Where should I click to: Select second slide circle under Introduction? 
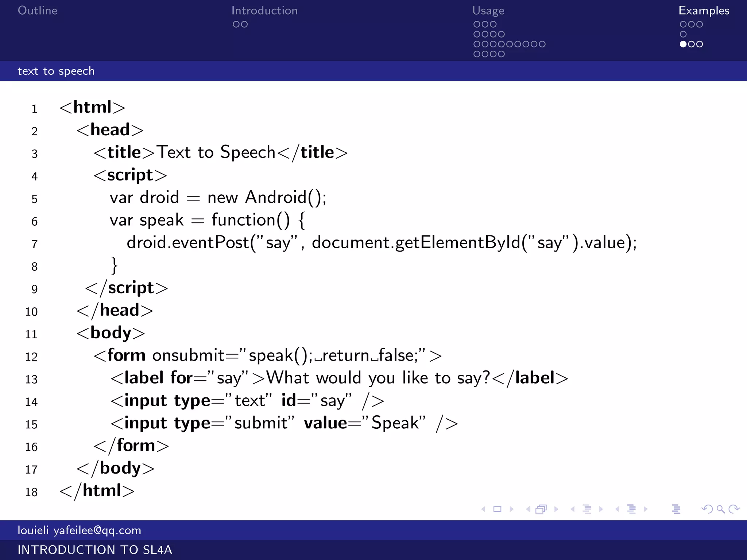(x=244, y=24)
